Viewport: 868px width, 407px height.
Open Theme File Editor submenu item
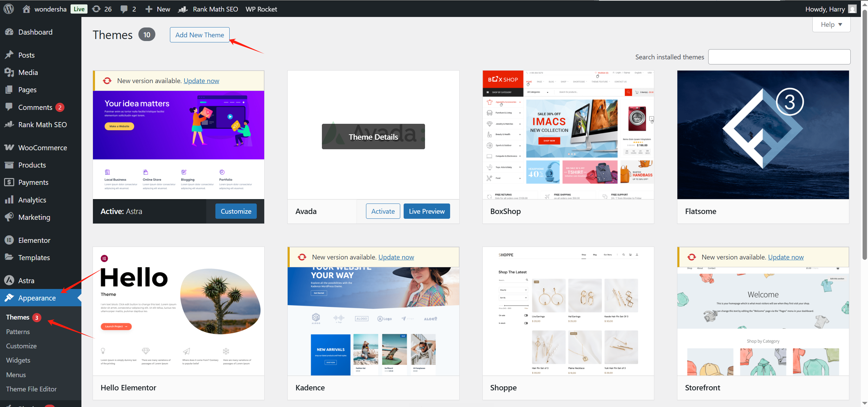(31, 389)
